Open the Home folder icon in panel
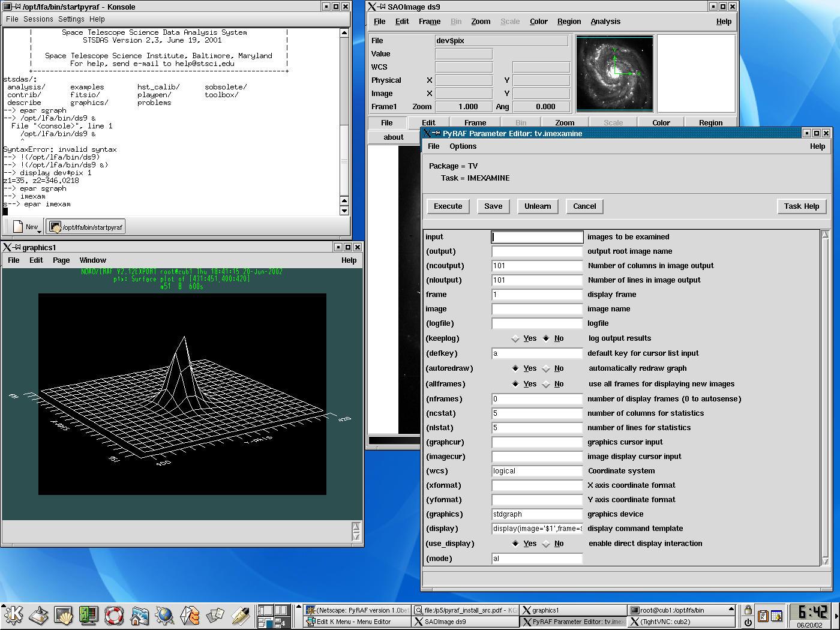The image size is (840, 630). point(139,616)
